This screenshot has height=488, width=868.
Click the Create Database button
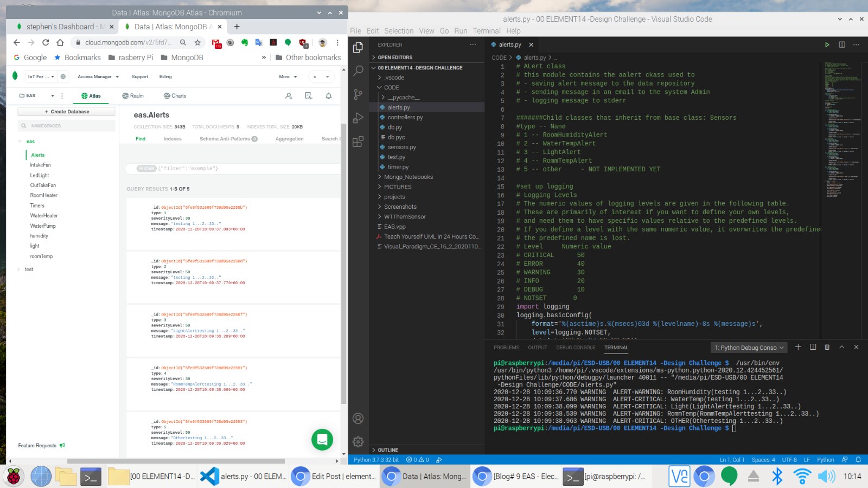pos(67,112)
